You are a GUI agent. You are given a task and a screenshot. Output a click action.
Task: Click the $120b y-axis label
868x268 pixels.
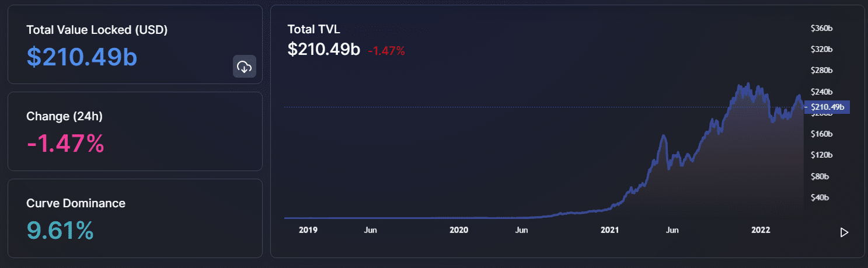click(821, 155)
